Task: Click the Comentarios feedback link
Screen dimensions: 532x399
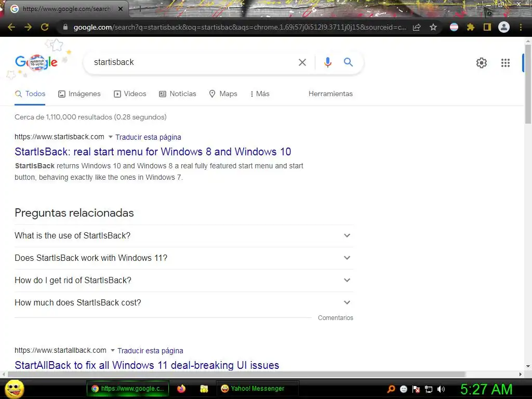Action: coord(336,318)
